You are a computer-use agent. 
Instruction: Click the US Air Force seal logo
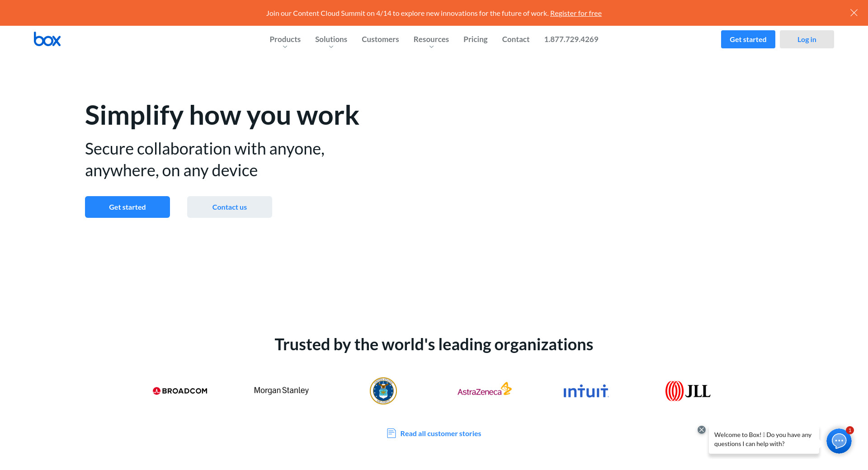(x=383, y=391)
